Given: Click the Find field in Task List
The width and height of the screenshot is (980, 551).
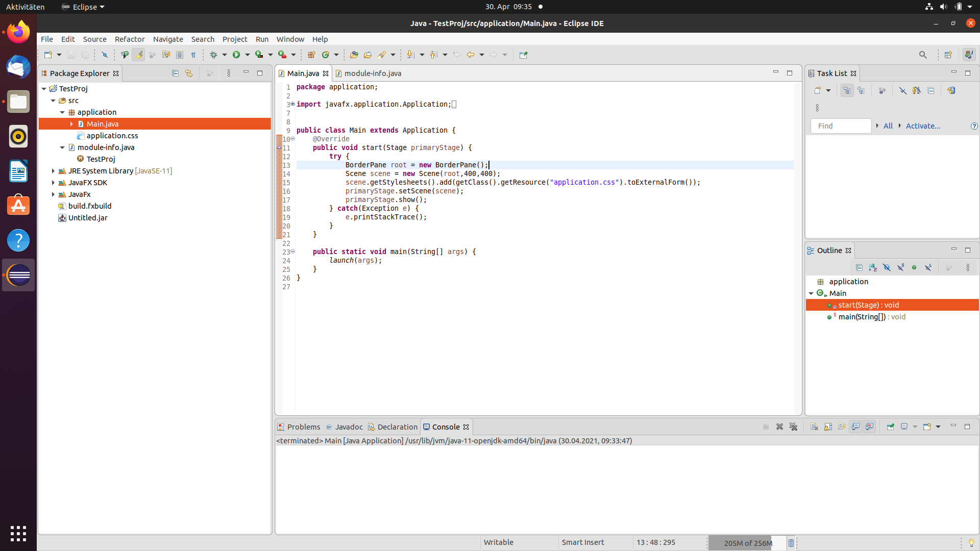Looking at the screenshot, I should [841, 126].
